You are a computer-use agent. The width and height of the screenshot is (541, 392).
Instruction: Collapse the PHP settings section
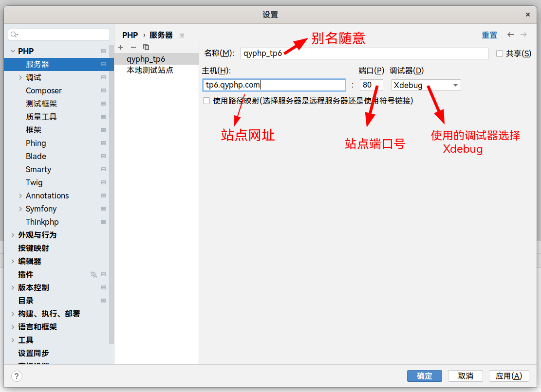pyautogui.click(x=13, y=51)
